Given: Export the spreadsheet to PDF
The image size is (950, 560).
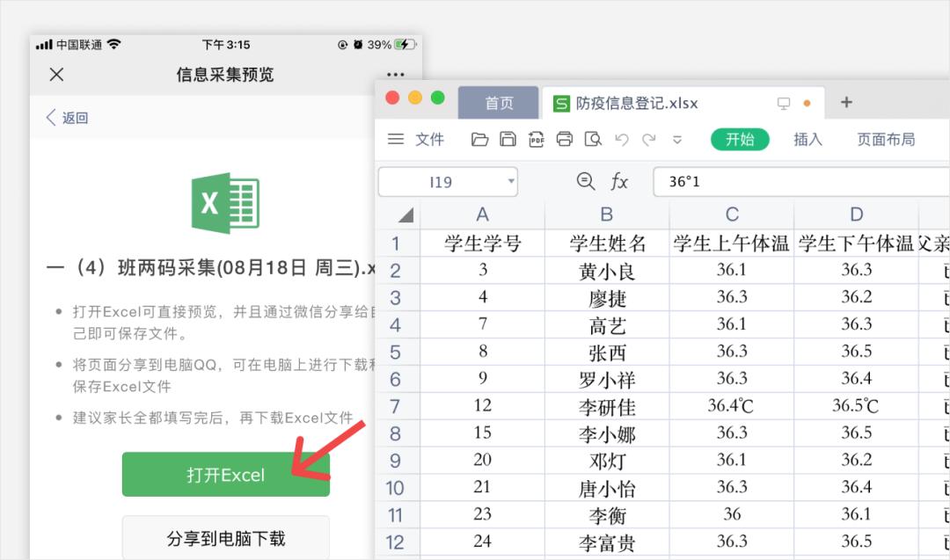Looking at the screenshot, I should click(x=537, y=139).
